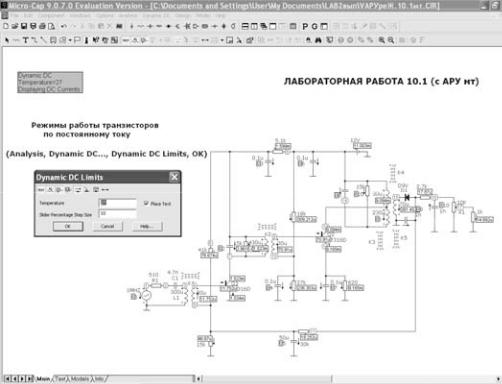Image resolution: width=502 pixels, height=384 pixels.
Task: Switch to the Info page tab
Action: (100, 379)
